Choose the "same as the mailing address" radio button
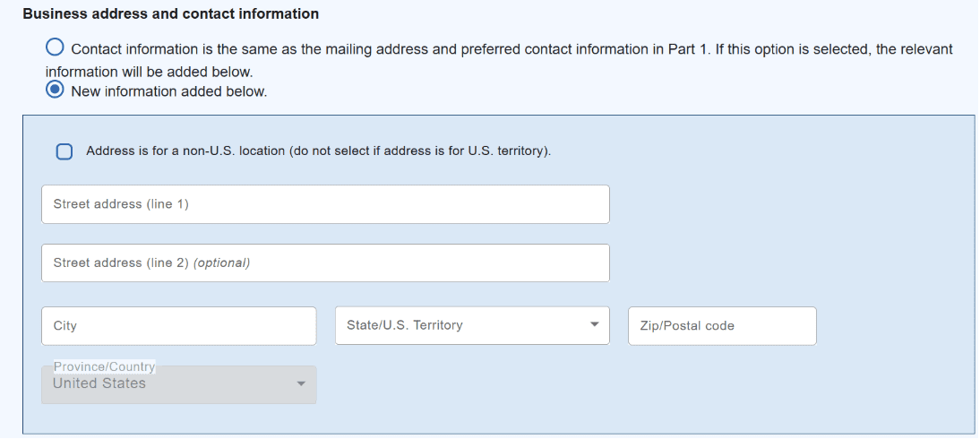The height and width of the screenshot is (439, 980). click(x=56, y=47)
